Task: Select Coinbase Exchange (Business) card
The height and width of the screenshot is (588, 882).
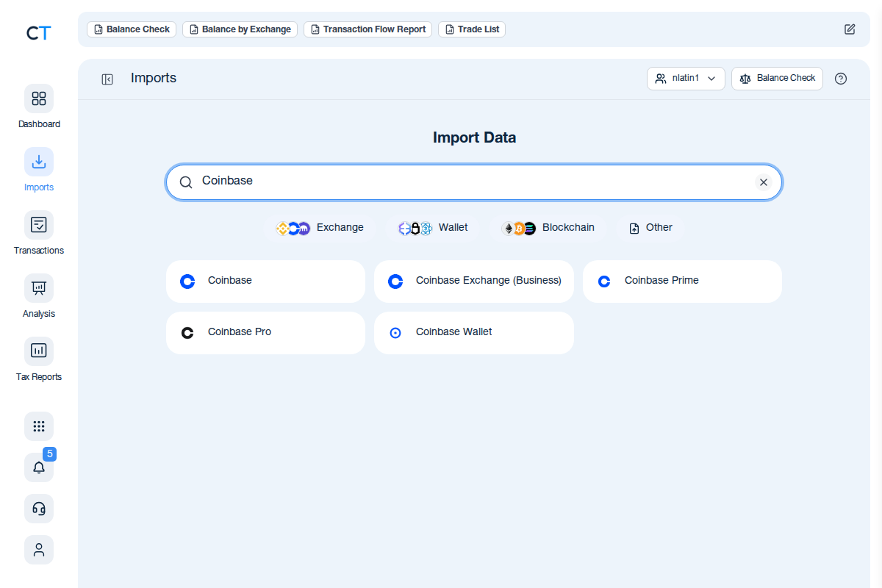Action: pos(474,282)
